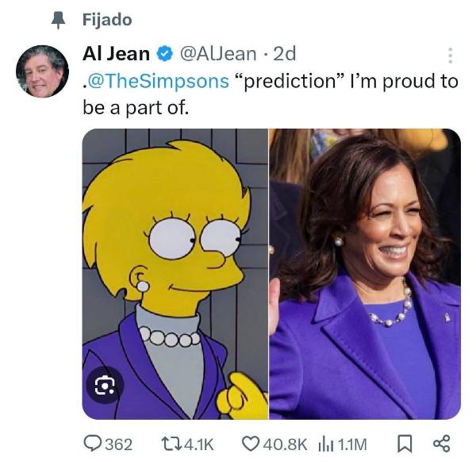
Task: Click the 362 replies count
Action: click(x=119, y=445)
